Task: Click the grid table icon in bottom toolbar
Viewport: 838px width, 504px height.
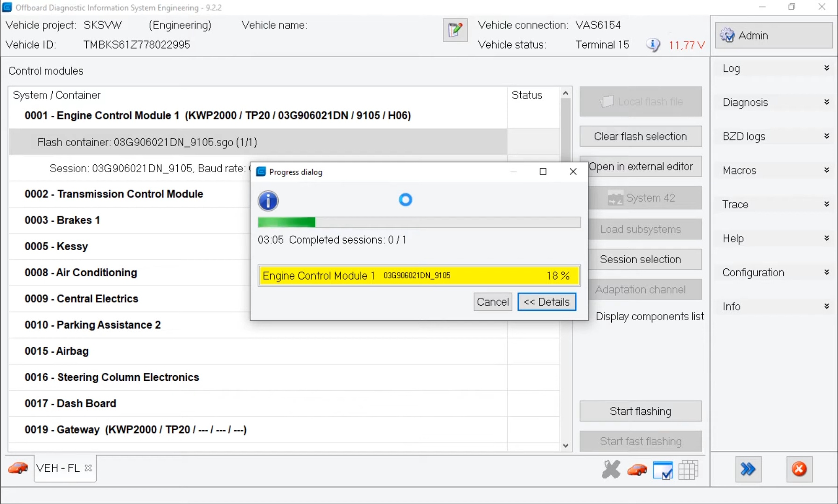Action: click(x=689, y=470)
